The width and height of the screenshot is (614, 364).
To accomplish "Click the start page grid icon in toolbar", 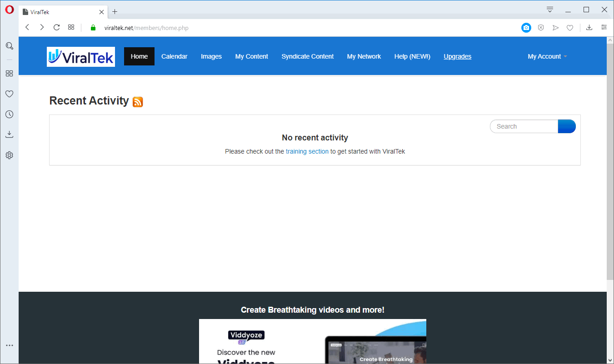I will 71,27.
